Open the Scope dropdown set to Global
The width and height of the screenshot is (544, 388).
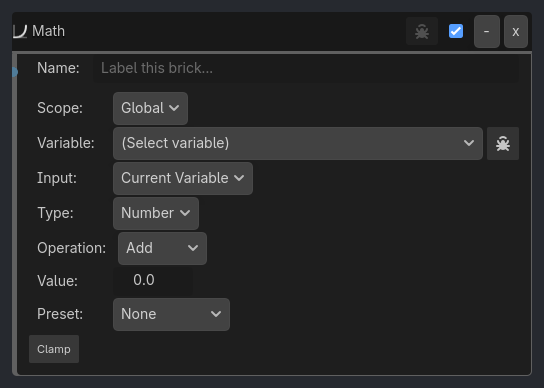[150, 108]
